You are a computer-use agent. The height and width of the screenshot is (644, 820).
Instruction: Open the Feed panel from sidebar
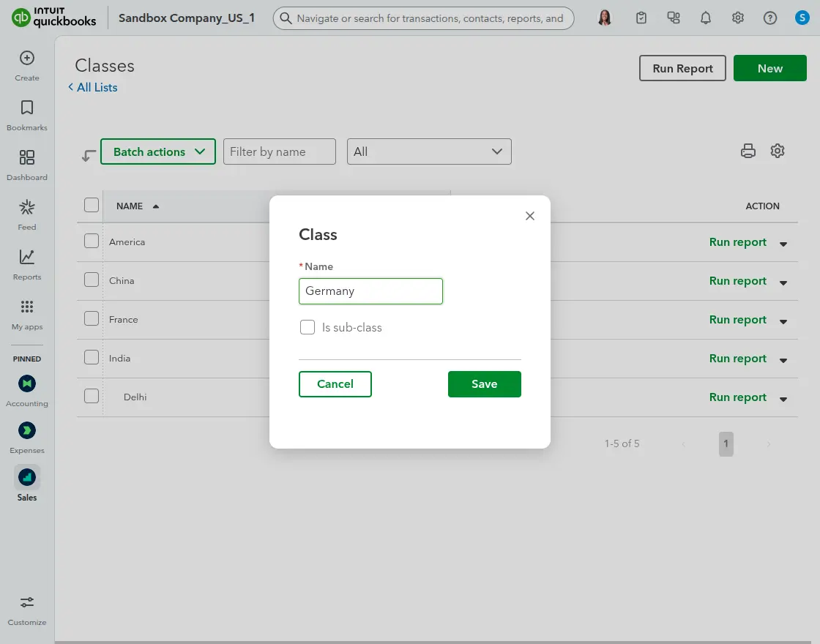[x=26, y=214]
